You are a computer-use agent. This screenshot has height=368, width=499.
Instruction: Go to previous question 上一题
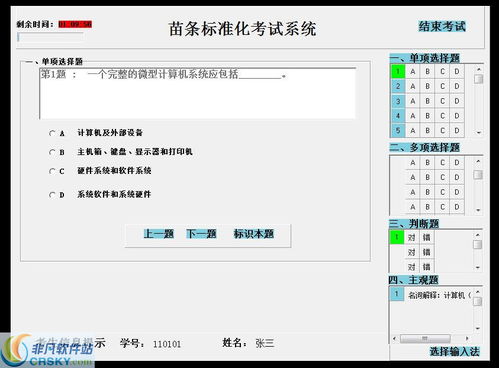[x=159, y=234]
